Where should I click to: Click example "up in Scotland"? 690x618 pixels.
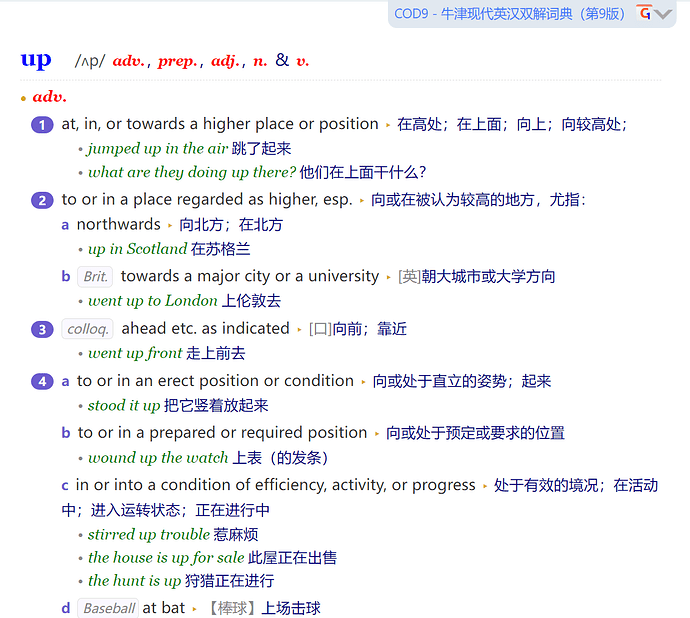coord(138,249)
